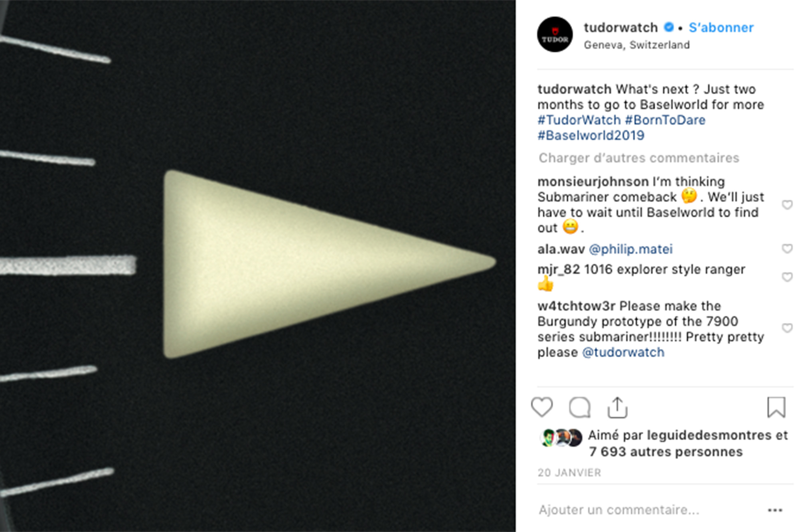Follow via S'abonner link
798x532 pixels.
tap(721, 28)
